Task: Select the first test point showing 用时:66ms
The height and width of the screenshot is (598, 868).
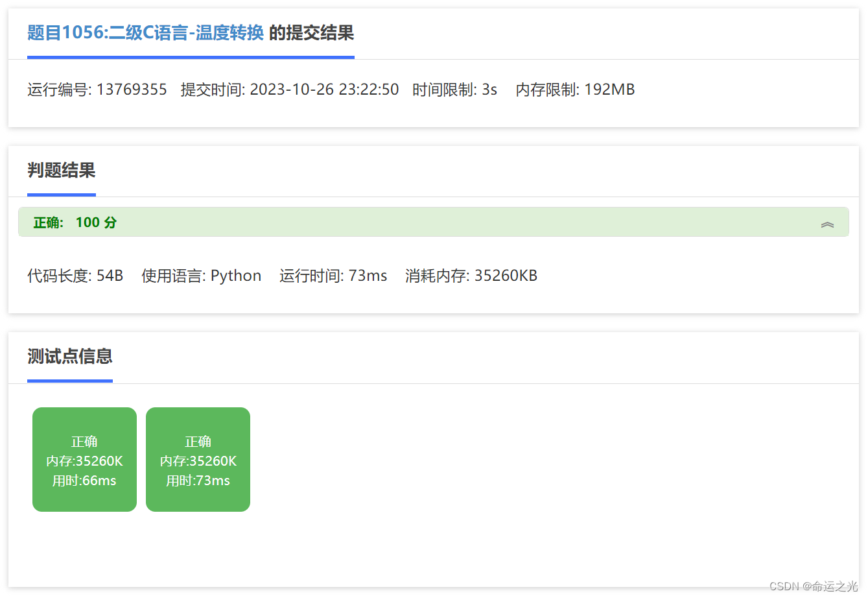Action: [x=84, y=459]
